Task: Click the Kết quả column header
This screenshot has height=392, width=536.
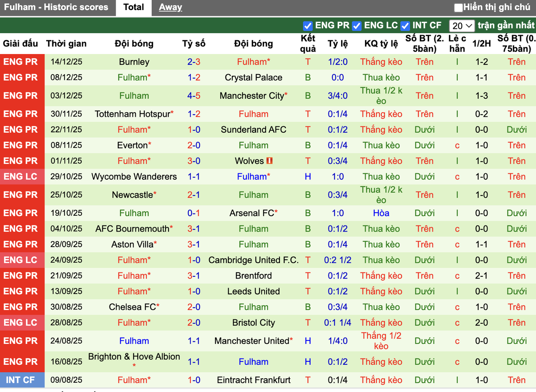Action: 308,44
